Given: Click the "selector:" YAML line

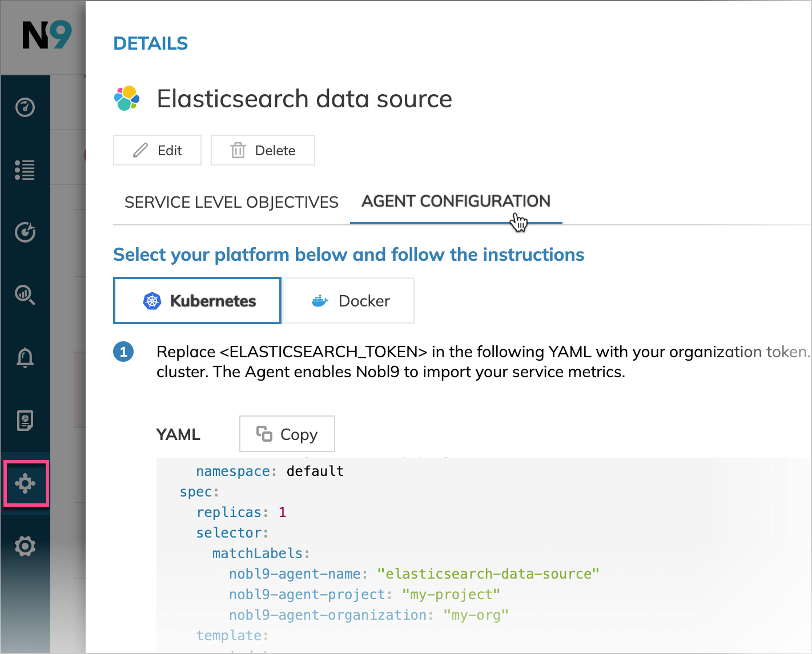Looking at the screenshot, I should coord(232,533).
